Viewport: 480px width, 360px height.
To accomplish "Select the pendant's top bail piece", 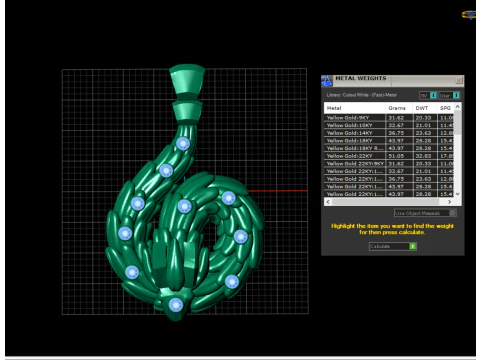I will pyautogui.click(x=187, y=81).
